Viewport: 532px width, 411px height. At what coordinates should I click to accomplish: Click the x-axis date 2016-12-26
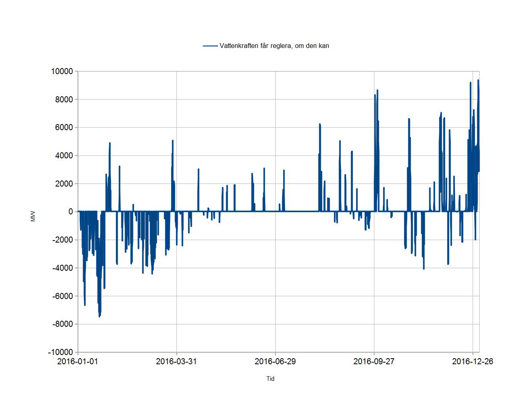472,361
